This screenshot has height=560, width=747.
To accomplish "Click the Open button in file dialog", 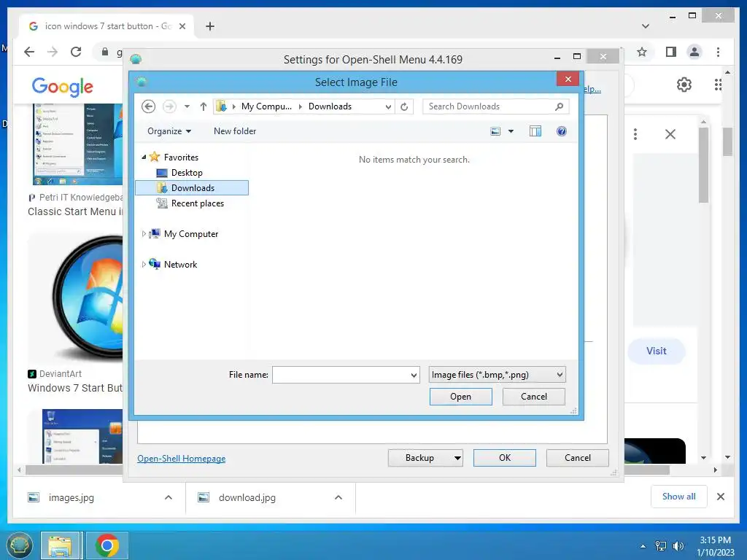I will 461,397.
